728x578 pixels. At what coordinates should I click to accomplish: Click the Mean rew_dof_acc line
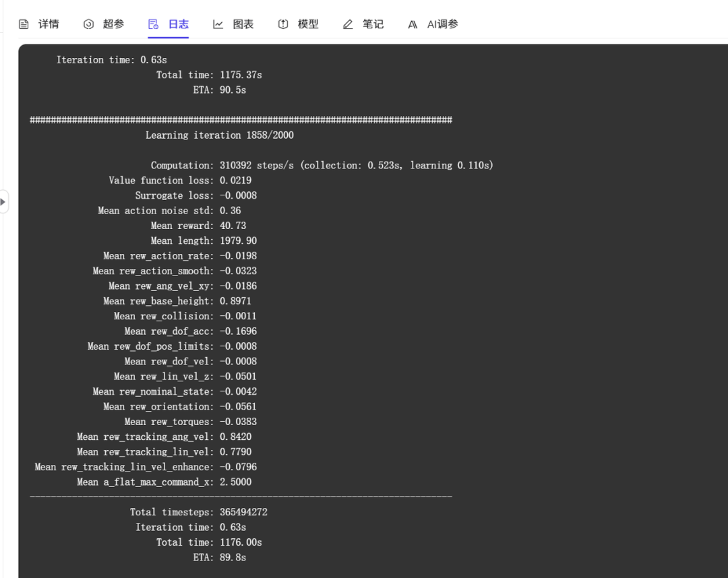point(190,331)
